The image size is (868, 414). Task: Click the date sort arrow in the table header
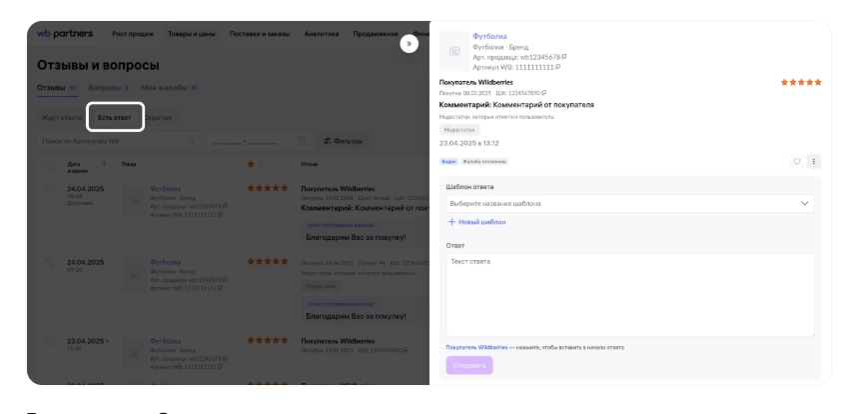pyautogui.click(x=104, y=163)
